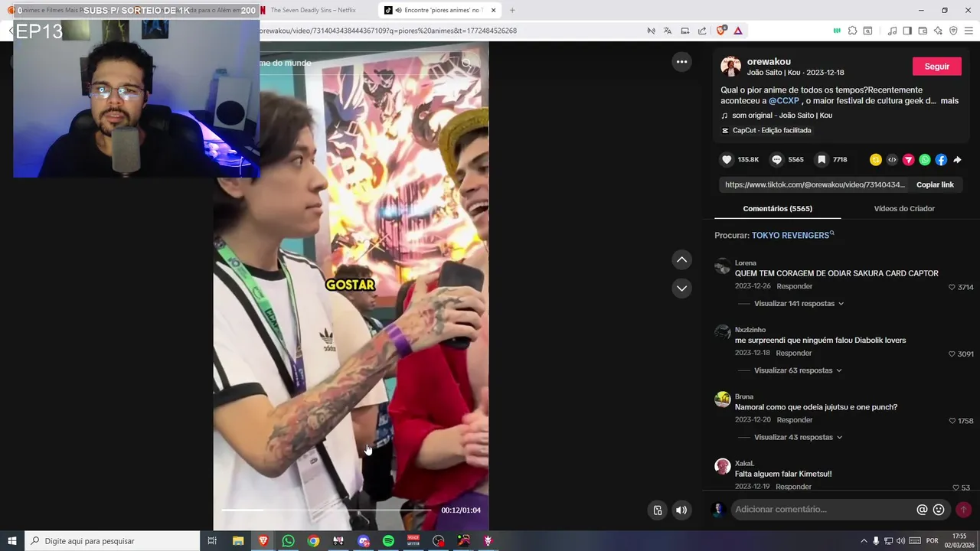
Task: Open emoji picker in comment box
Action: (939, 510)
